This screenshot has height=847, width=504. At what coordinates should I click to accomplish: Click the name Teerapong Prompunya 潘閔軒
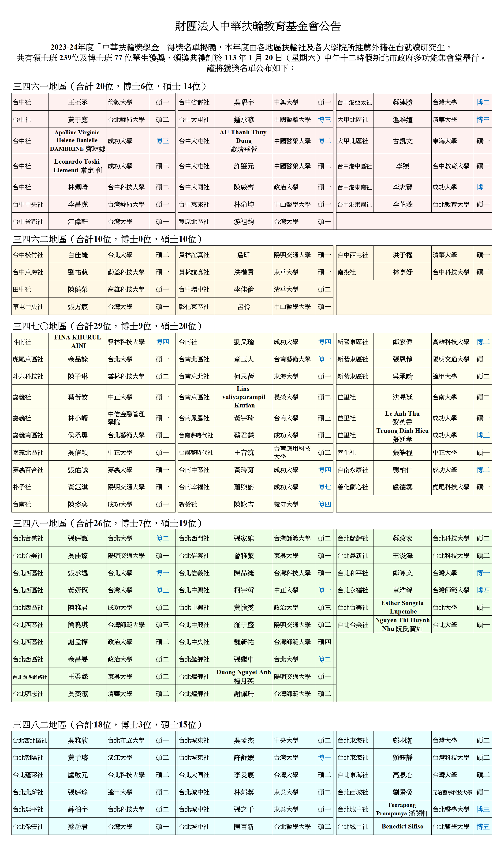(x=403, y=809)
